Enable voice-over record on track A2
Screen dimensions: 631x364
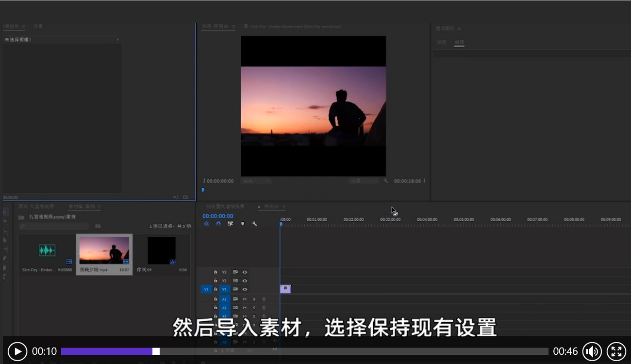(x=264, y=308)
